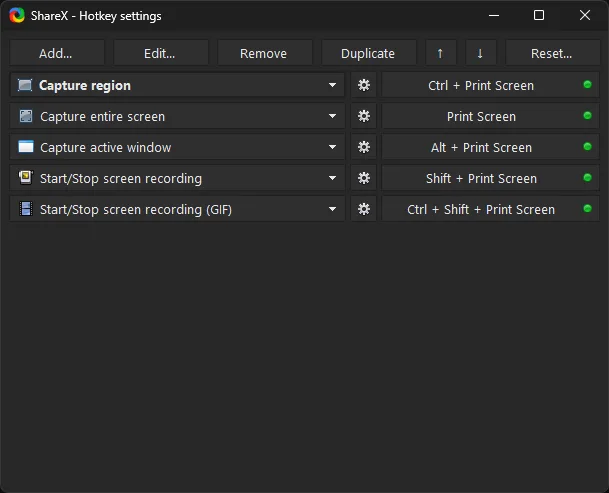Viewport: 609px width, 493px height.
Task: Change the plain Print Screen hotkey
Action: 491,116
